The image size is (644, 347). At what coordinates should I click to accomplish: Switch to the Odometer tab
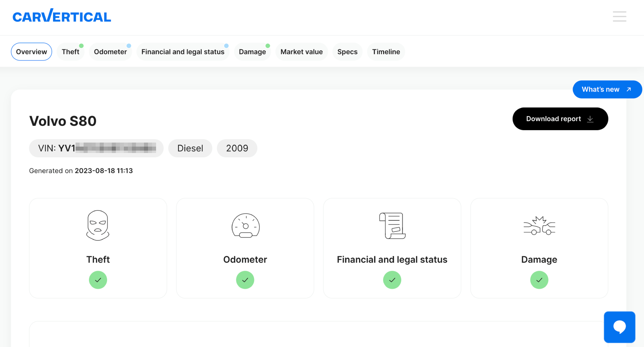point(110,52)
